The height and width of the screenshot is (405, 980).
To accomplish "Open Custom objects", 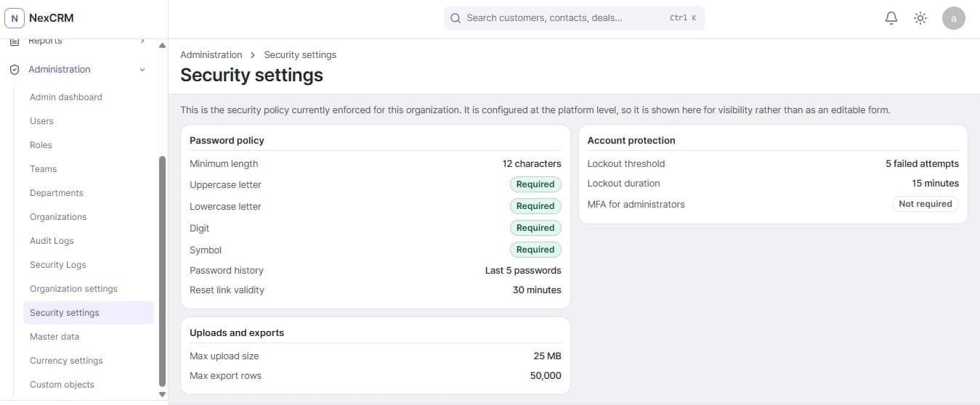I will click(62, 385).
